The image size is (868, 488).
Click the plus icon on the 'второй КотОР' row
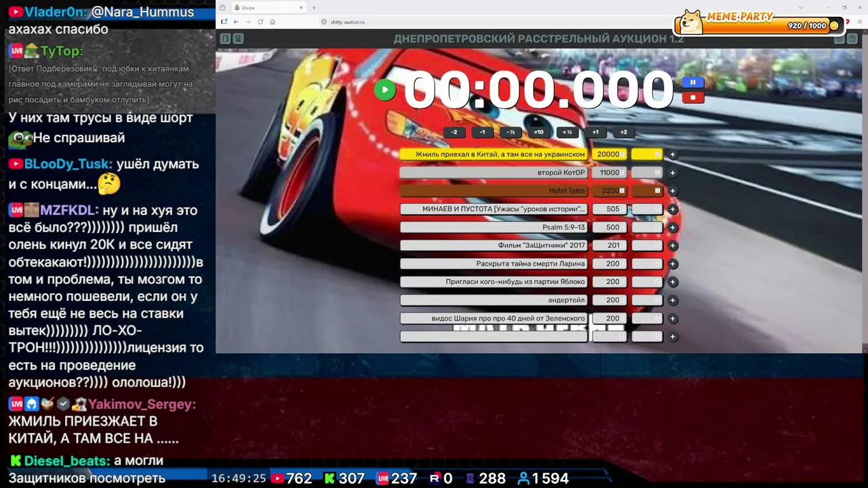click(673, 173)
